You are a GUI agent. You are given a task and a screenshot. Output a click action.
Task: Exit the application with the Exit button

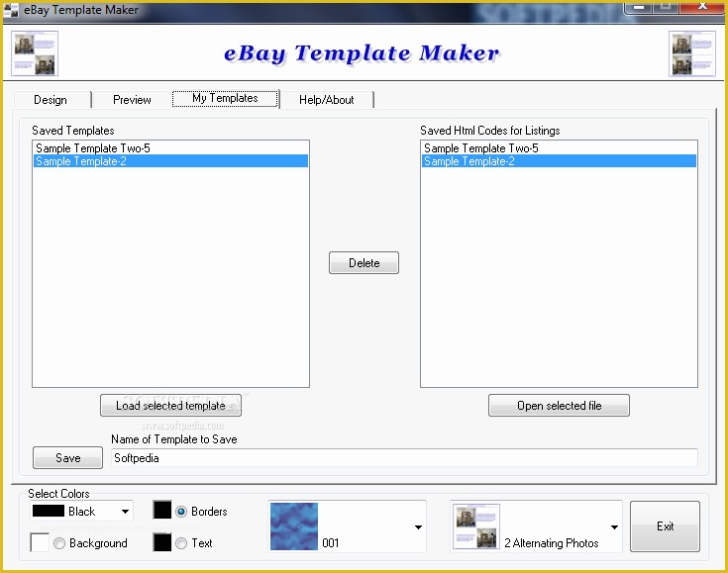click(665, 526)
